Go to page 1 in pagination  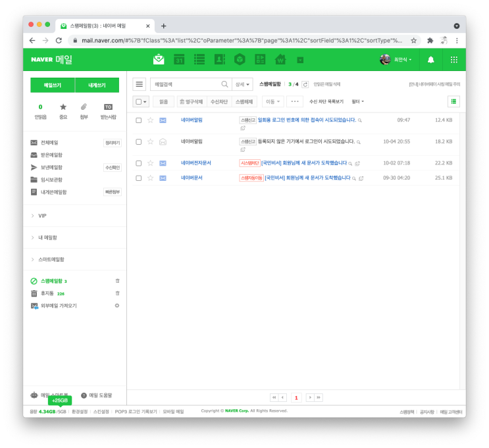pos(296,397)
